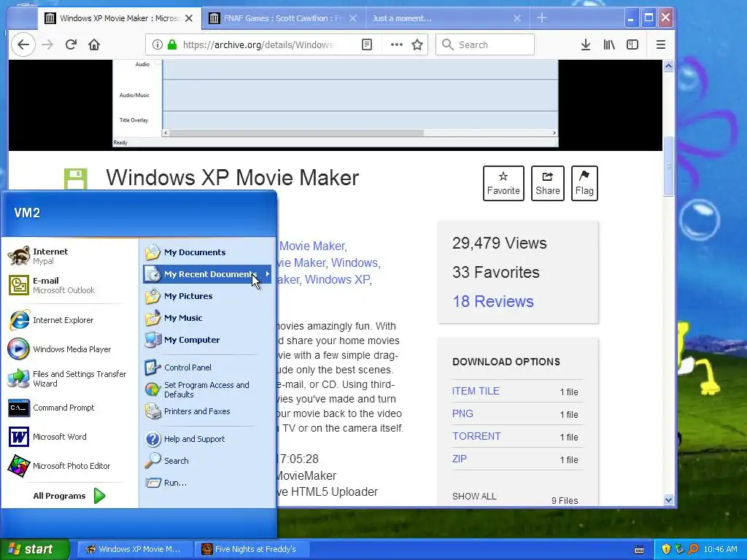Open My Documents in Start menu
This screenshot has height=560, width=747.
207,252
